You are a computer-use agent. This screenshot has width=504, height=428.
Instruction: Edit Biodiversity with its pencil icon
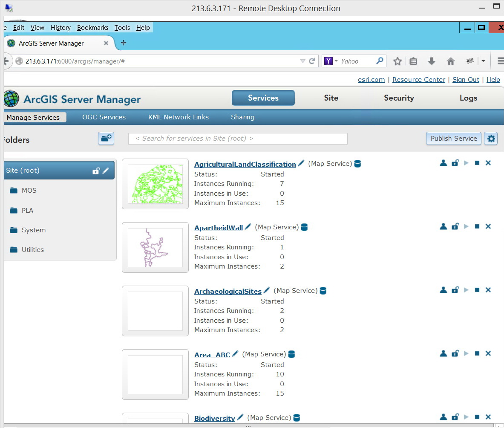[240, 417]
